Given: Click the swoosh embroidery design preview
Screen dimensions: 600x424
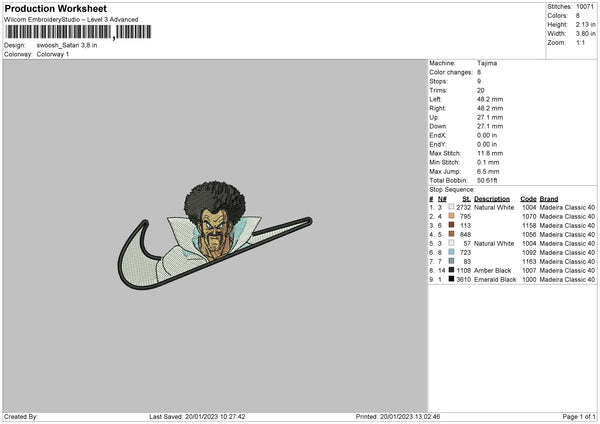Looking at the screenshot, I should (215, 235).
